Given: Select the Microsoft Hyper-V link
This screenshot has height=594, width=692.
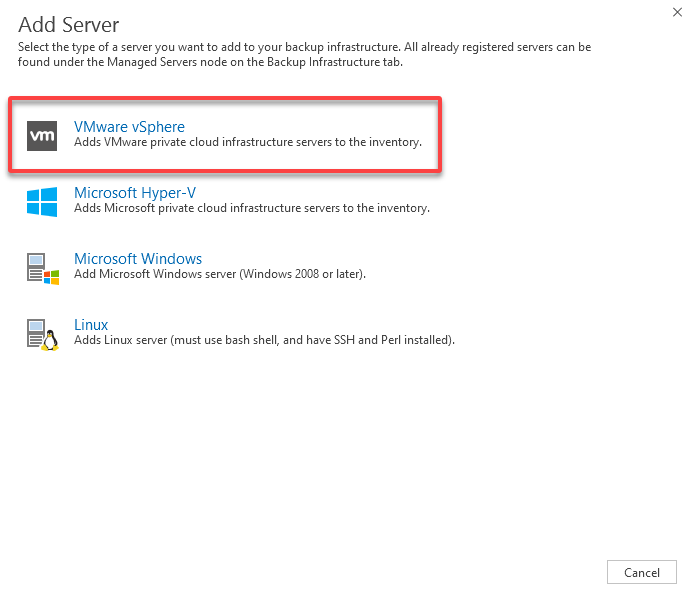Looking at the screenshot, I should coord(135,193).
